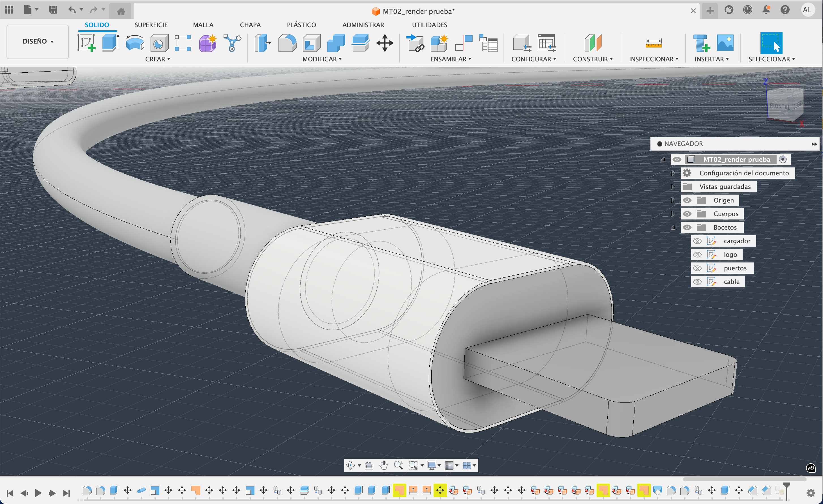Select the Create Sketch tool

[86, 43]
